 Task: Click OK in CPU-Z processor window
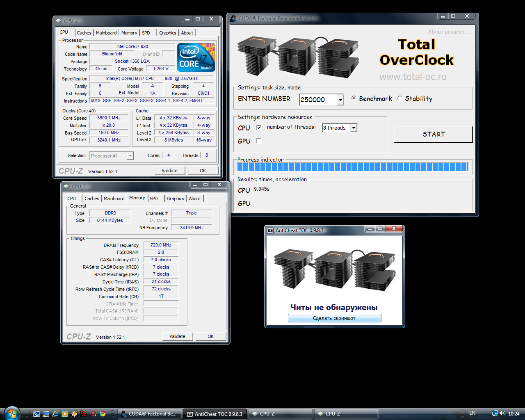203,171
